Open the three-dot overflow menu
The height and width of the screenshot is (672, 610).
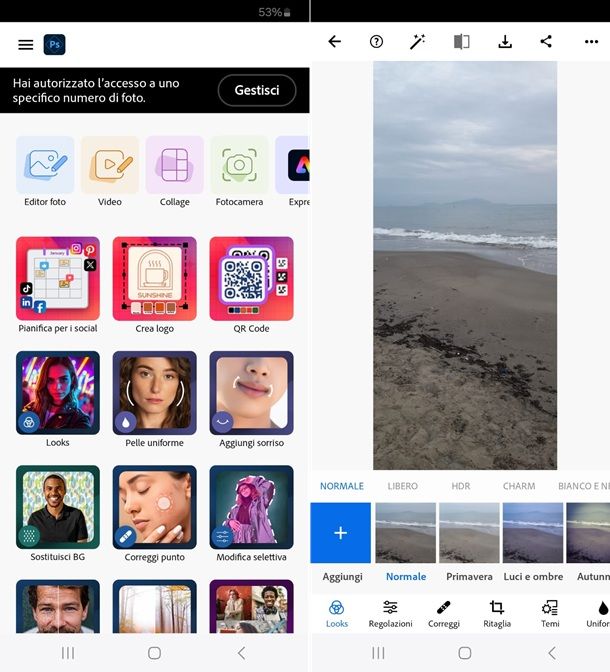tap(591, 42)
